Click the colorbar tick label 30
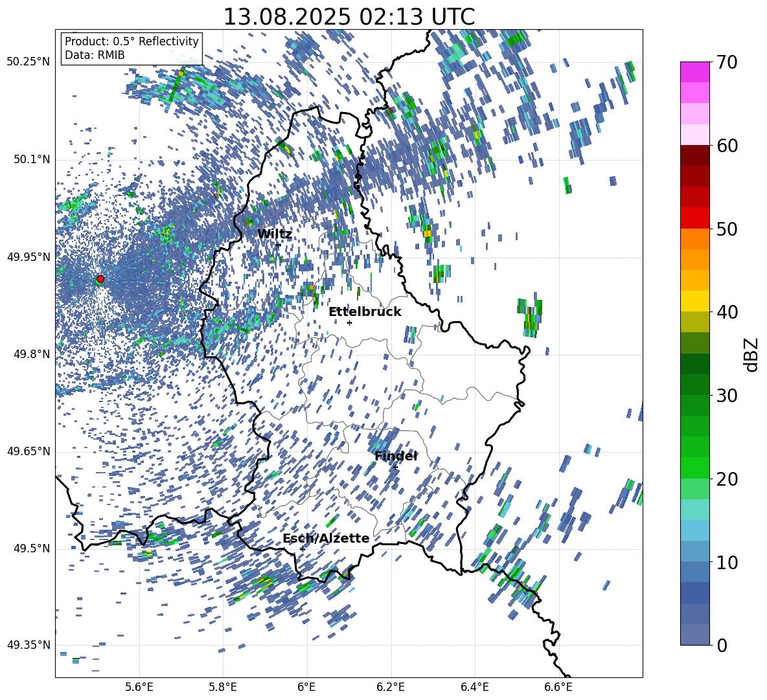 click(x=726, y=395)
